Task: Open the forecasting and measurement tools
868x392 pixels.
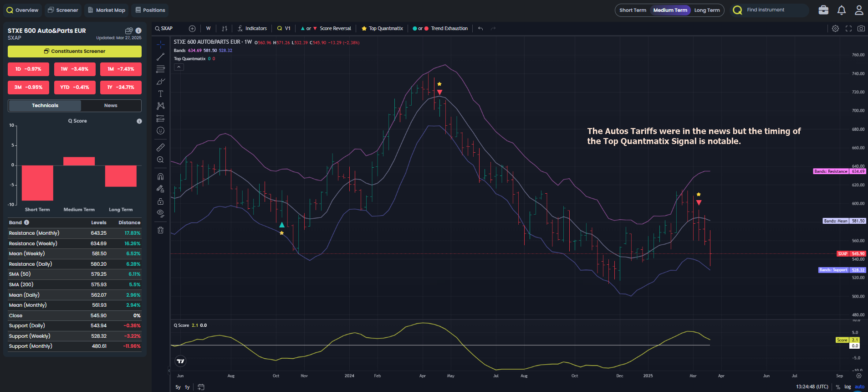Action: [161, 119]
